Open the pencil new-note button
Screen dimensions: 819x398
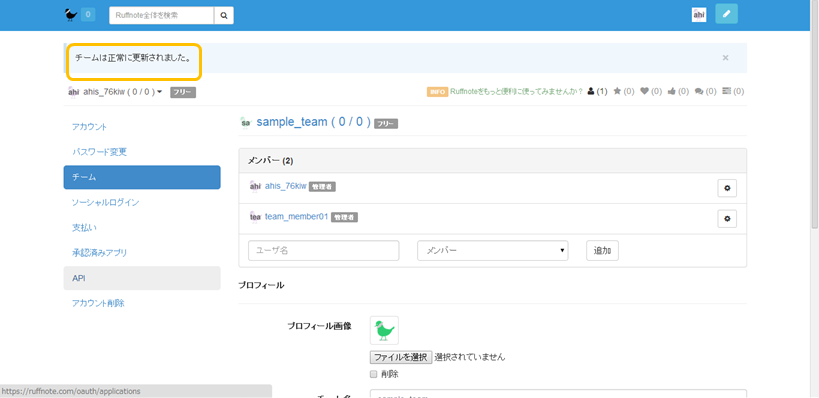tap(726, 15)
